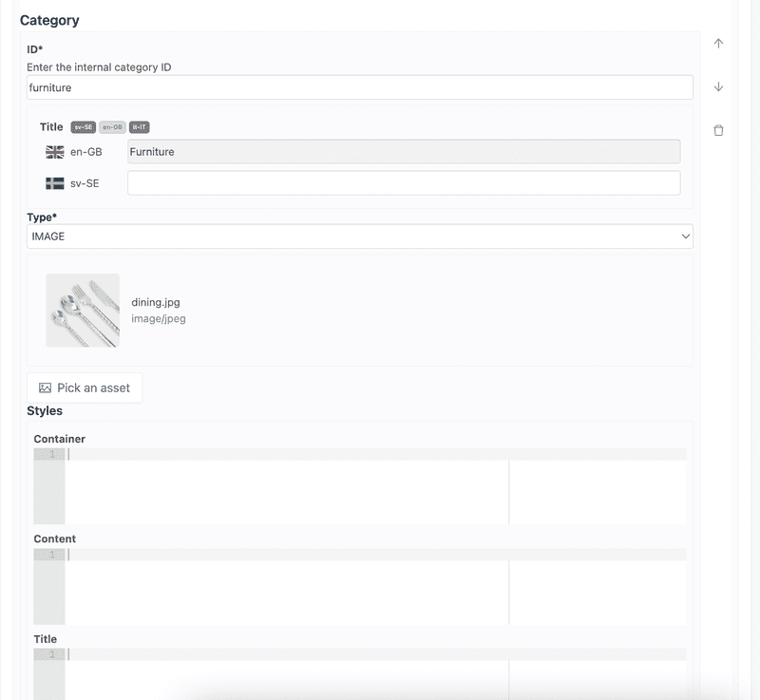Click the move down arrow icon
The height and width of the screenshot is (700, 760).
tap(718, 86)
